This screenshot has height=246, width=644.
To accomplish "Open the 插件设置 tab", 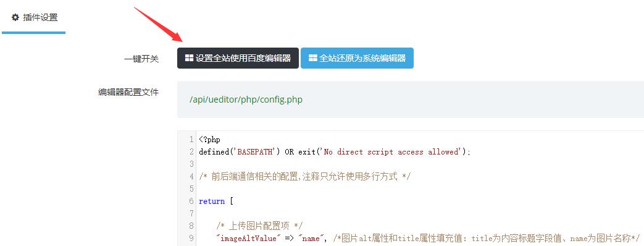I will point(34,18).
